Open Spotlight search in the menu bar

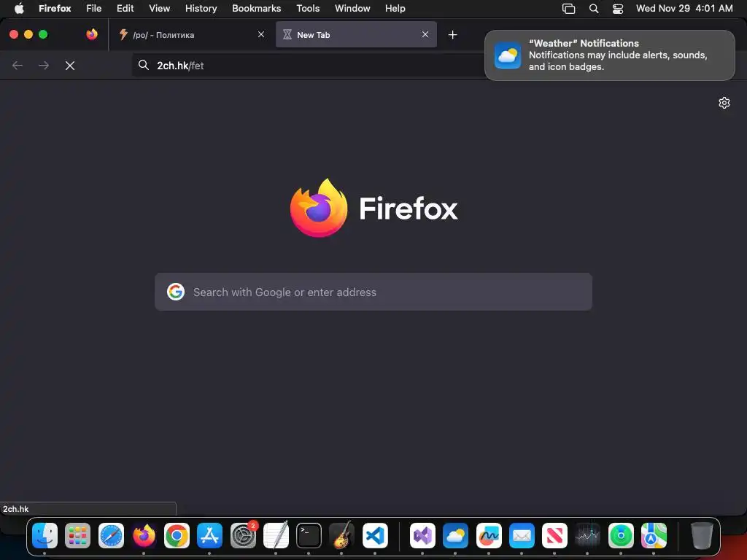tap(594, 9)
